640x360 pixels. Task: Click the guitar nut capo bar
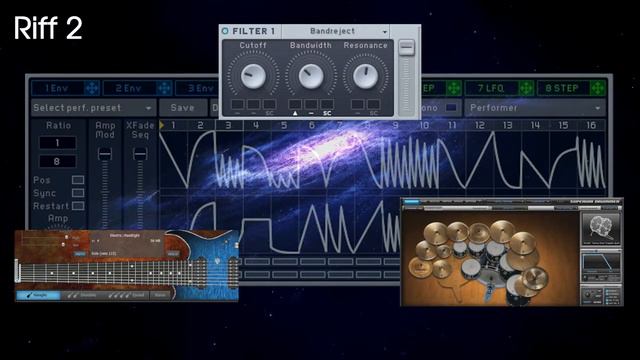coord(17,271)
